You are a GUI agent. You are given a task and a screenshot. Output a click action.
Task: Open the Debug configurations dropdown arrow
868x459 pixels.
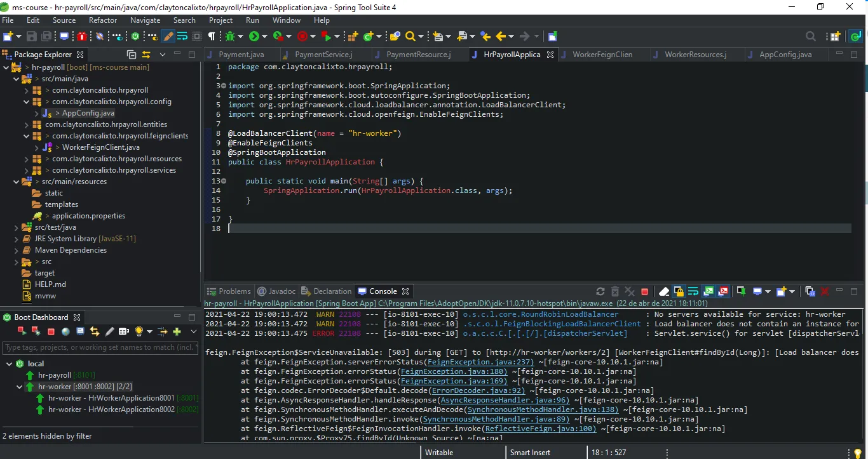(x=240, y=36)
